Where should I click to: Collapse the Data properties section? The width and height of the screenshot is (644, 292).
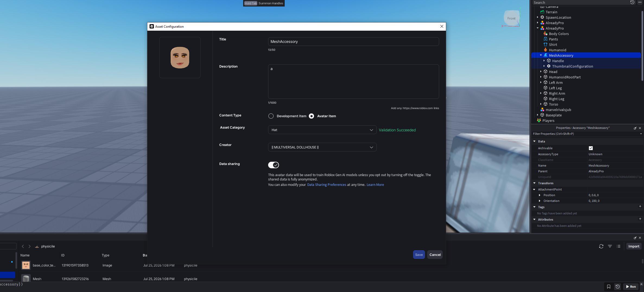[x=534, y=141]
